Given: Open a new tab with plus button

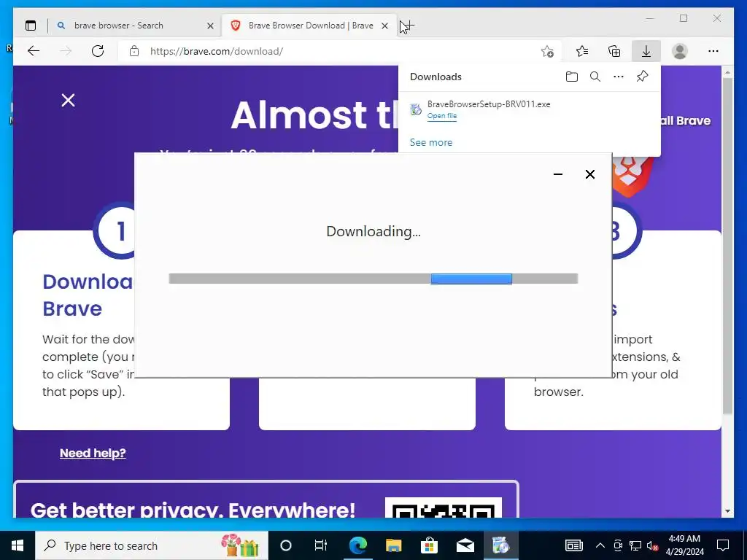Looking at the screenshot, I should point(408,26).
